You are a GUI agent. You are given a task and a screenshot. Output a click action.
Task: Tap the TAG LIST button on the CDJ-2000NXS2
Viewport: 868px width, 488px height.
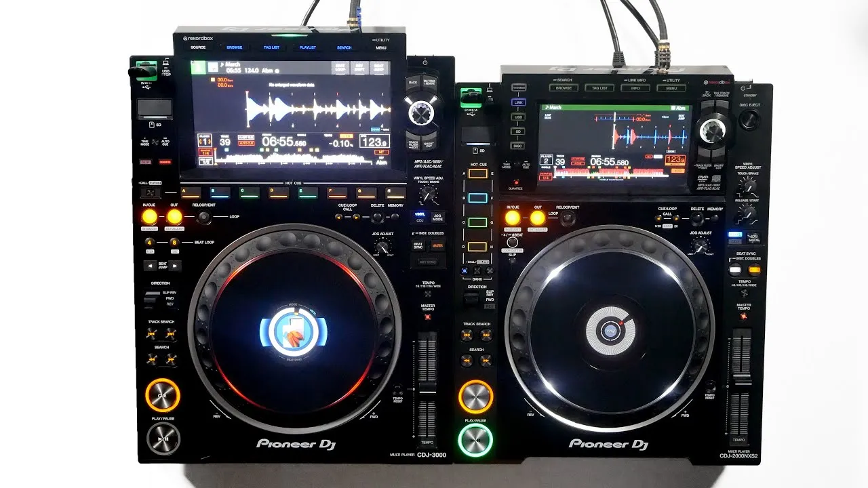tap(599, 88)
